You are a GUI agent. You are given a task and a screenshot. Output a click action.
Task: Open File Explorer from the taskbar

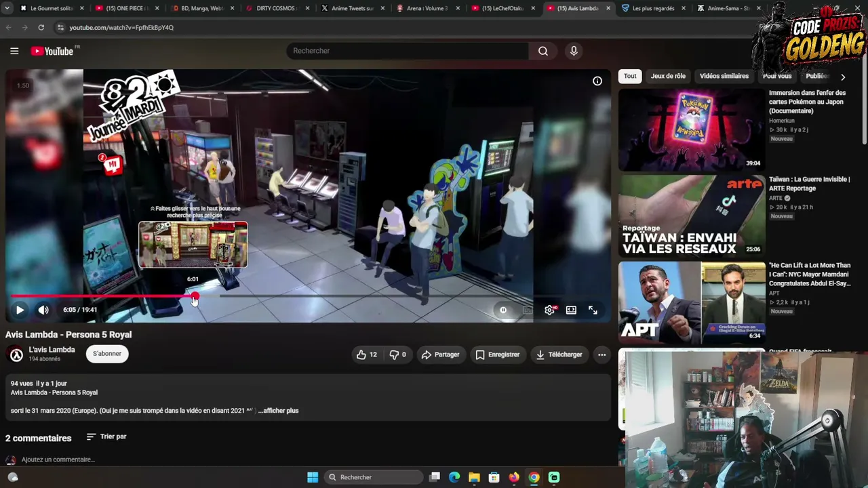click(x=474, y=477)
